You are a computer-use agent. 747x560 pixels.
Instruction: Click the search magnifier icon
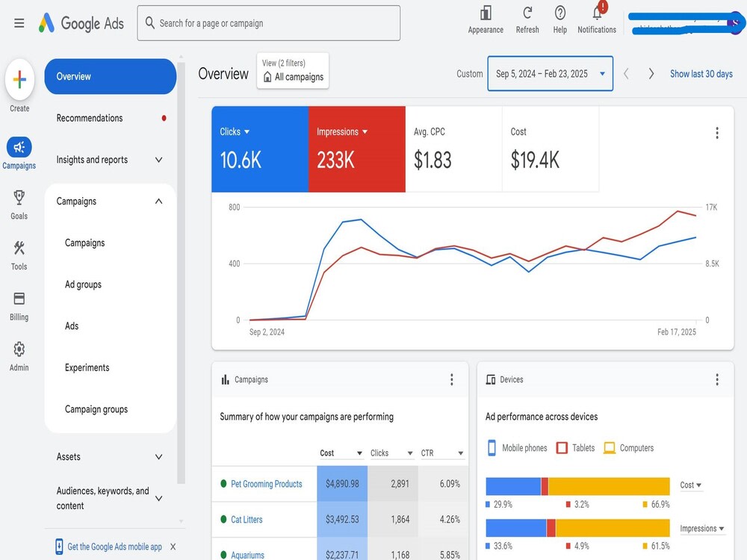coord(149,23)
